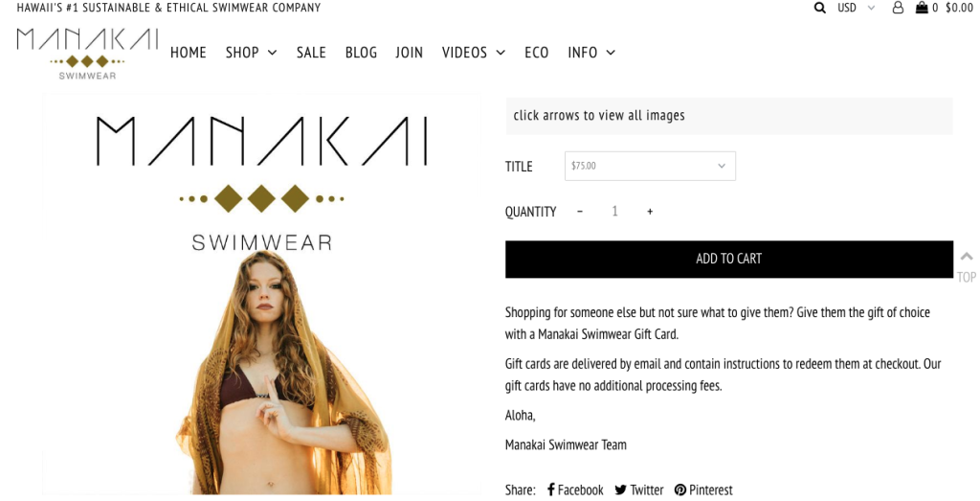This screenshot has height=501, width=980.
Task: Open the Title $75.00 dropdown
Action: [650, 166]
